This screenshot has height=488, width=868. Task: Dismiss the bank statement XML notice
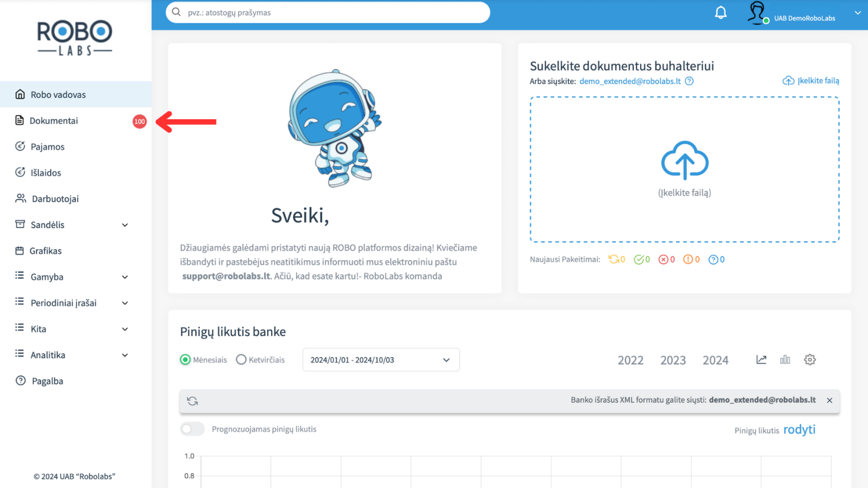(x=829, y=400)
